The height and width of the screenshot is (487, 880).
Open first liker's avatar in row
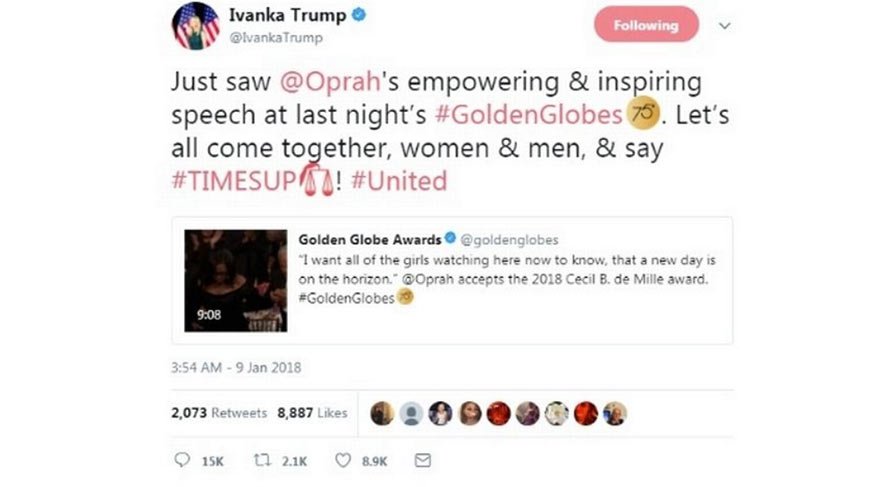click(382, 414)
